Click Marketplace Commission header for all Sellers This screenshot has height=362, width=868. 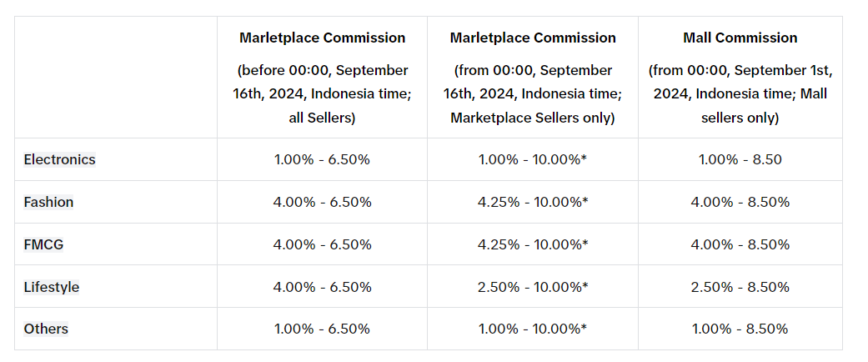coord(322,38)
